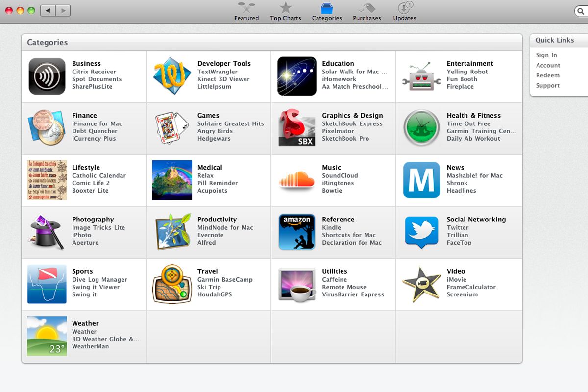This screenshot has width=588, height=392.
Task: Open Pixelmator under Graphics & Design
Action: click(338, 131)
